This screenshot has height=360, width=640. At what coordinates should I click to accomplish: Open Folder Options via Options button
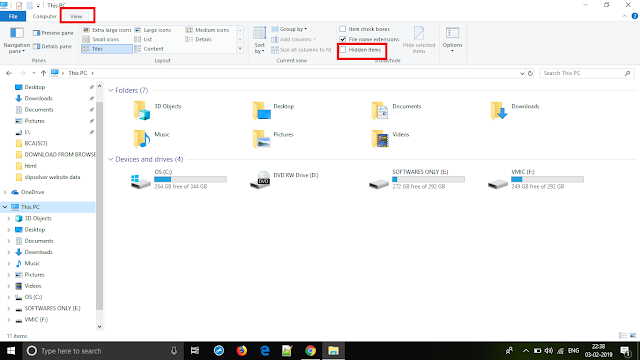tap(452, 39)
